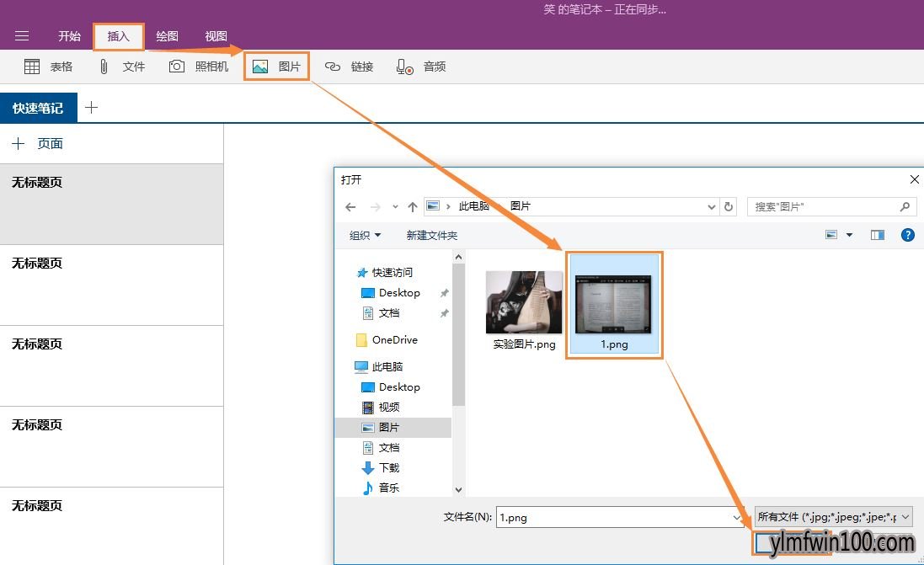The image size is (924, 565).
Task: Select 此电脑 in navigation tree
Action: 378,366
